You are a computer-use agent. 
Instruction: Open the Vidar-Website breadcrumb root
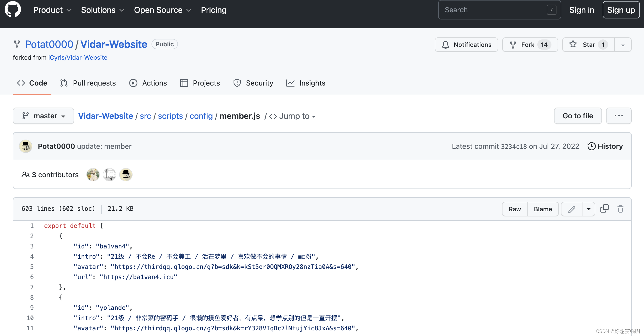tap(106, 116)
